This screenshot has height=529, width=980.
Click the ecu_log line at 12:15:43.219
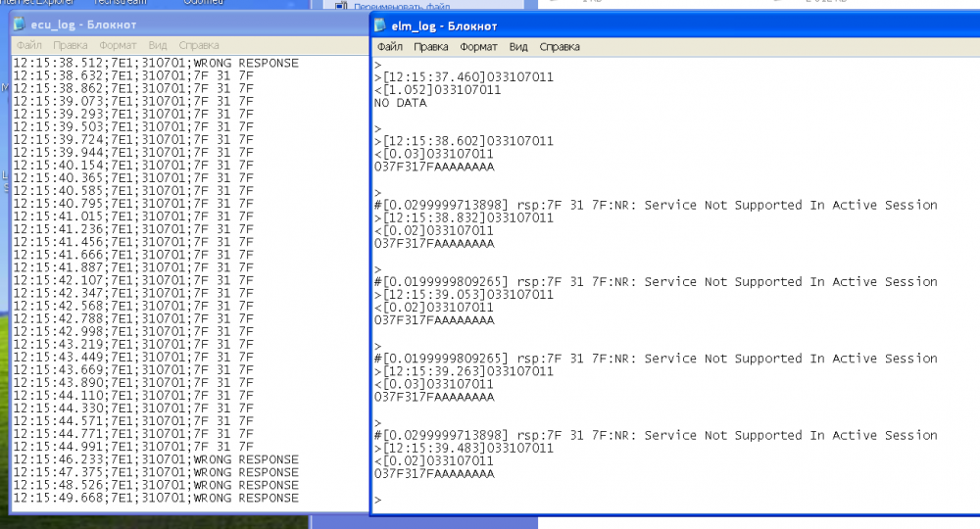pyautogui.click(x=133, y=344)
